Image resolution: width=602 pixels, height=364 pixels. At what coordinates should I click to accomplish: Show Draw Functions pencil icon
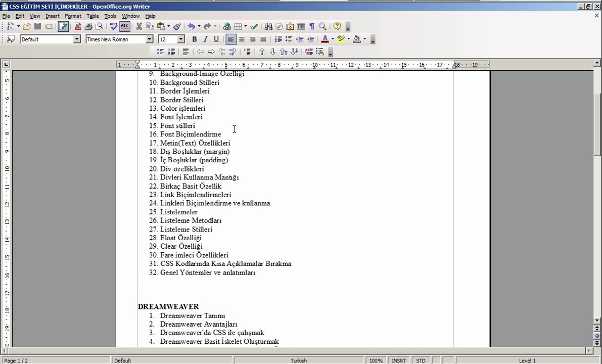[254, 26]
